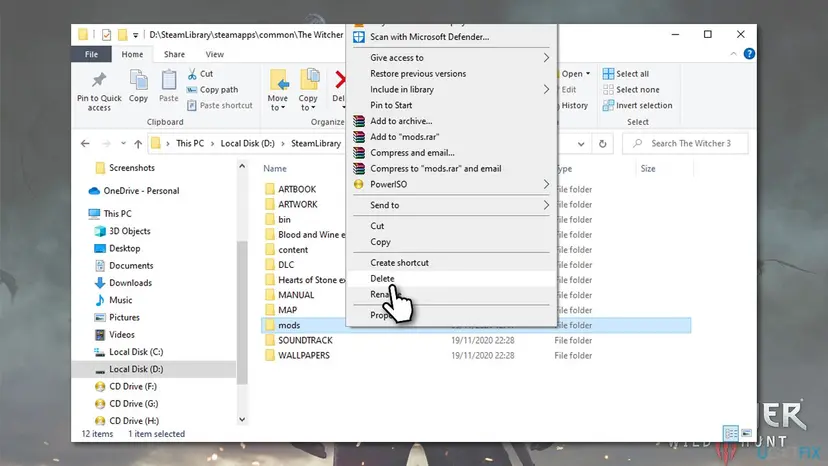Select the Home ribbon tab
The image size is (828, 466).
point(132,54)
